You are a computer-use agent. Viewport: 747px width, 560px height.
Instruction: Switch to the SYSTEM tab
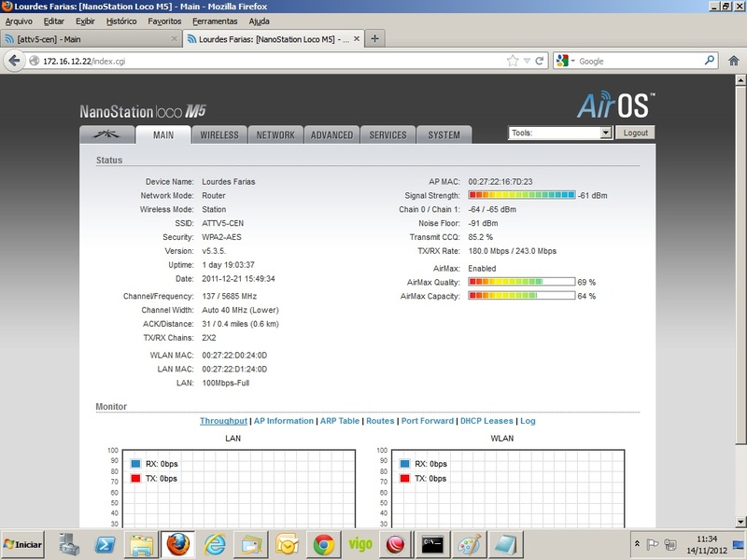[x=444, y=134]
